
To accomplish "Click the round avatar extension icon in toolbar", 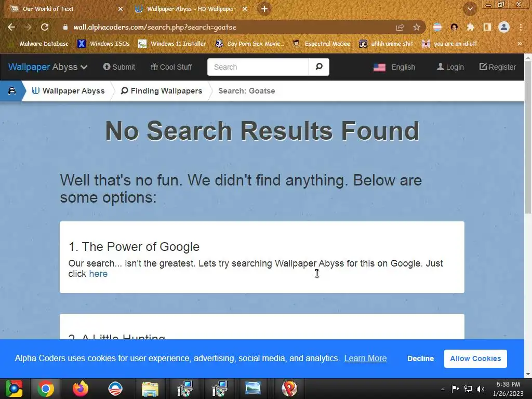I will pos(454,27).
